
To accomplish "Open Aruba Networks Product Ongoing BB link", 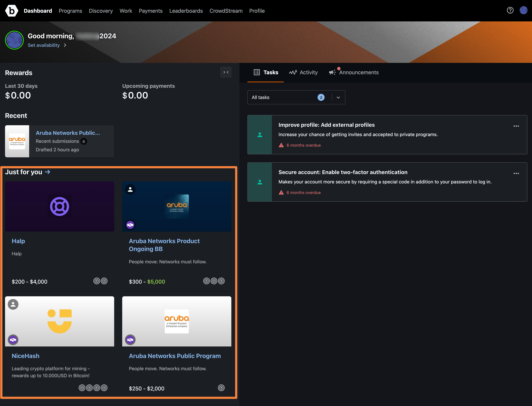I will click(x=164, y=245).
